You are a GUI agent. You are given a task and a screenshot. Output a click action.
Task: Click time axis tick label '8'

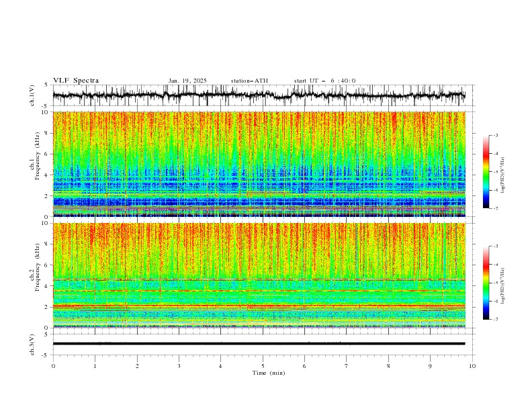pyautogui.click(x=388, y=366)
